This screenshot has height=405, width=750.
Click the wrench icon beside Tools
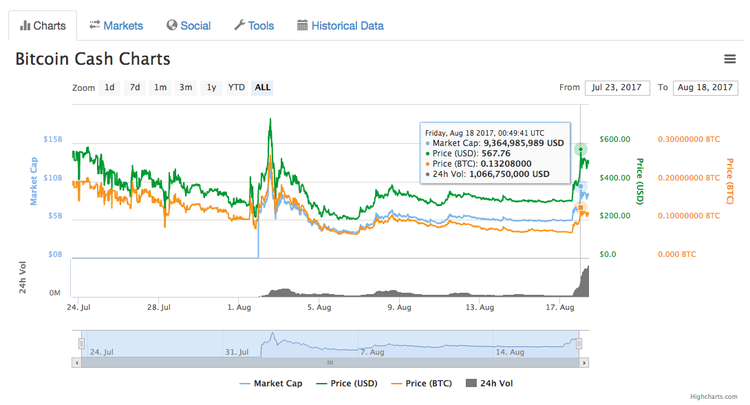[240, 25]
